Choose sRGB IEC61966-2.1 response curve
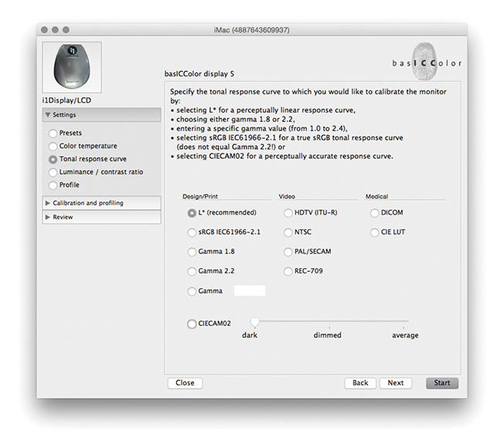Image resolution: width=504 pixels, height=448 pixels. click(192, 232)
